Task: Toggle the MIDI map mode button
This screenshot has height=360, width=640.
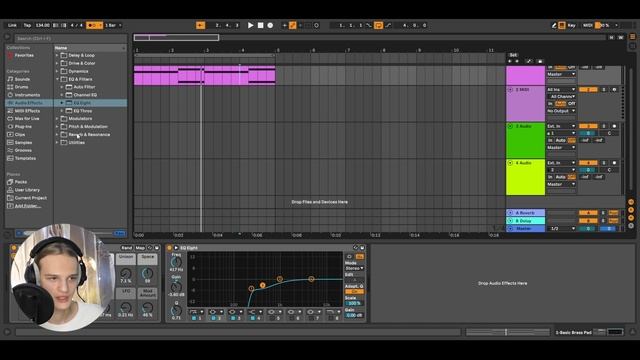Action: point(587,25)
